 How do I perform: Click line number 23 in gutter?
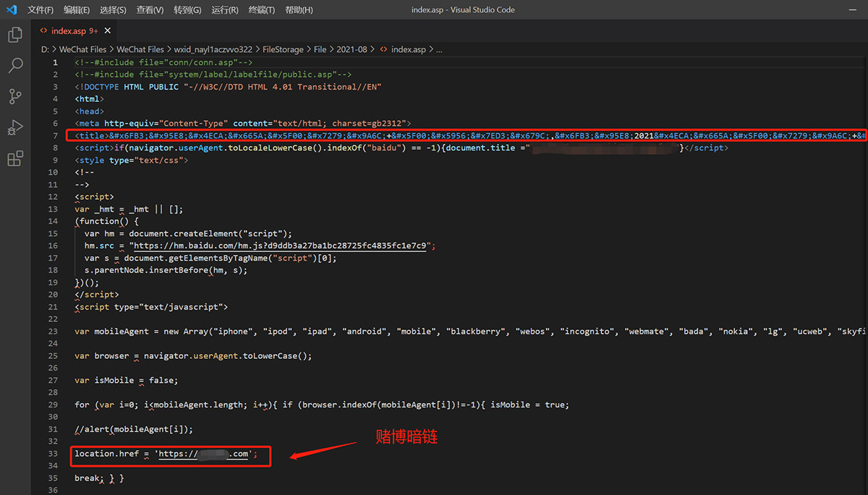pyautogui.click(x=53, y=331)
